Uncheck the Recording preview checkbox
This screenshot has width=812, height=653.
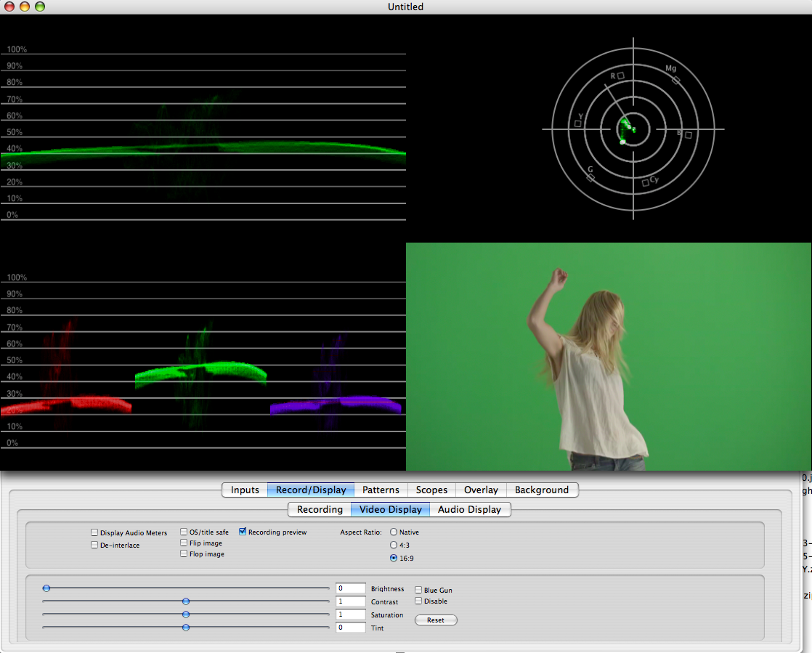click(243, 532)
